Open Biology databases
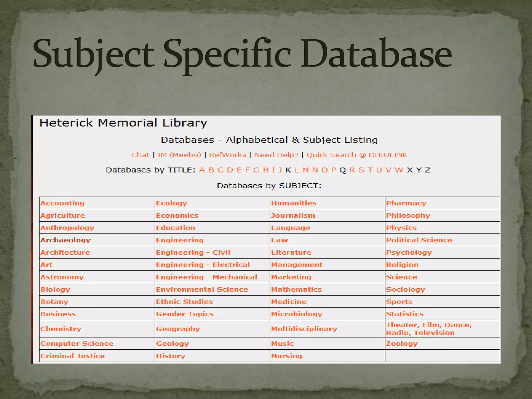Screen dimensions: 532x399 55,289
